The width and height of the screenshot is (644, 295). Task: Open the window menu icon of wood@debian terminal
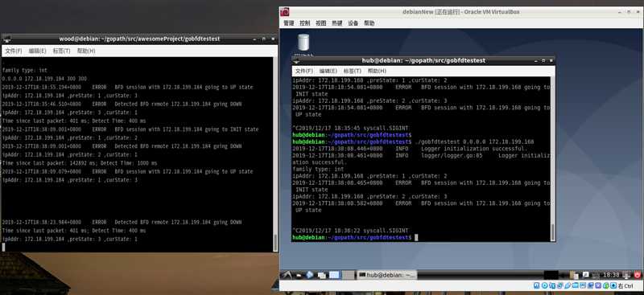6,39
